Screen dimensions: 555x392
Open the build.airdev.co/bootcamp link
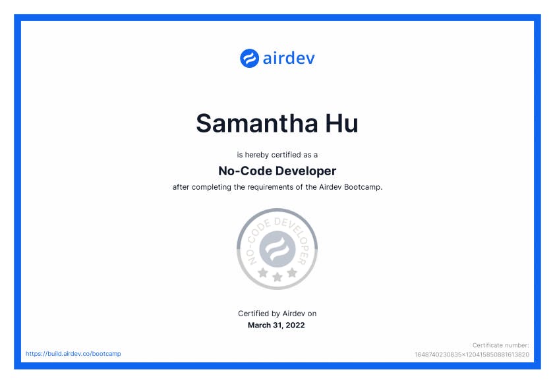click(73, 354)
